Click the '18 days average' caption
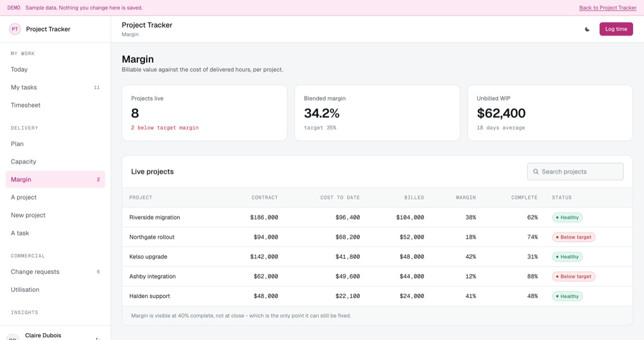The width and height of the screenshot is (644, 340). tap(501, 128)
